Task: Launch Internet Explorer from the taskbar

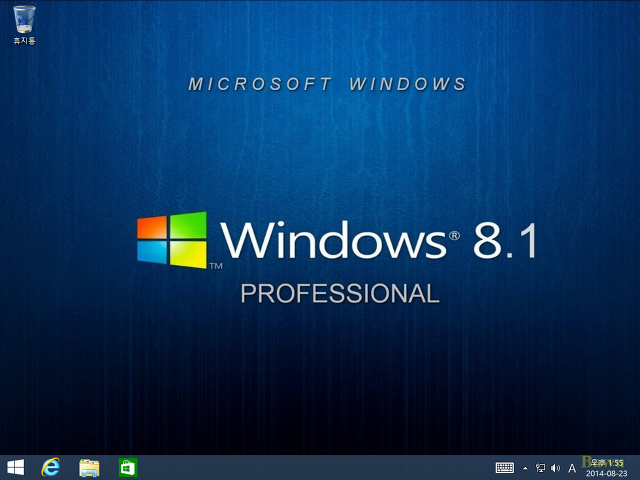Action: coord(51,467)
